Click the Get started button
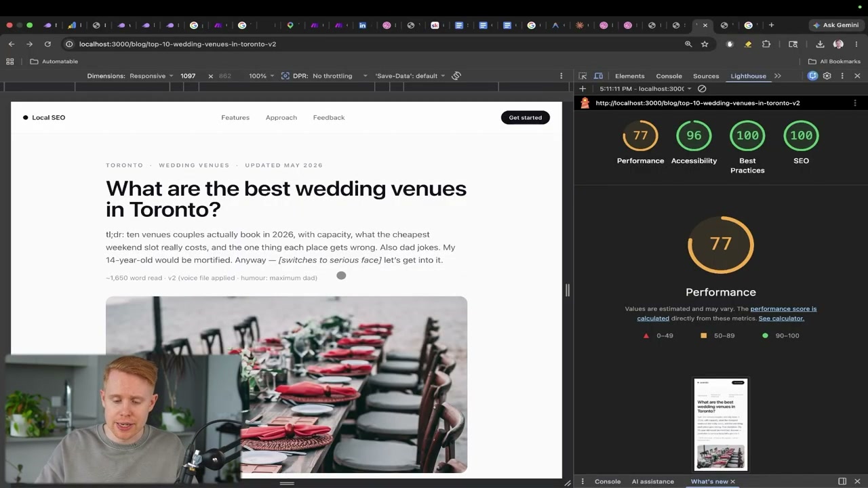868x488 pixels. point(526,117)
